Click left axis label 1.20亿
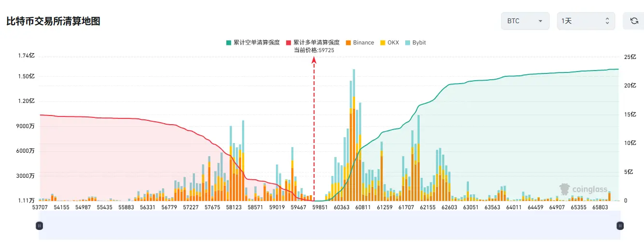Screen dimensions: 644x244 coord(26,101)
